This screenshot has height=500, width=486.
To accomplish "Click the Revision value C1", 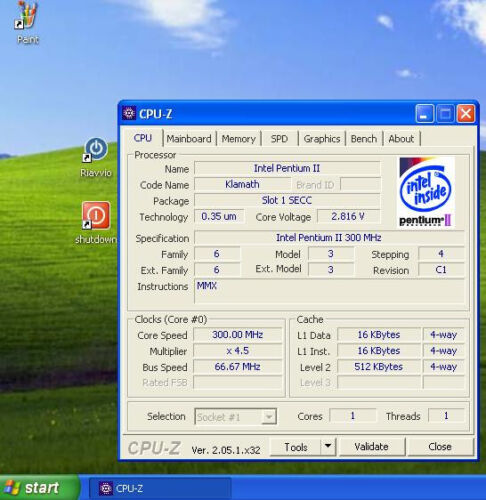I will [441, 270].
